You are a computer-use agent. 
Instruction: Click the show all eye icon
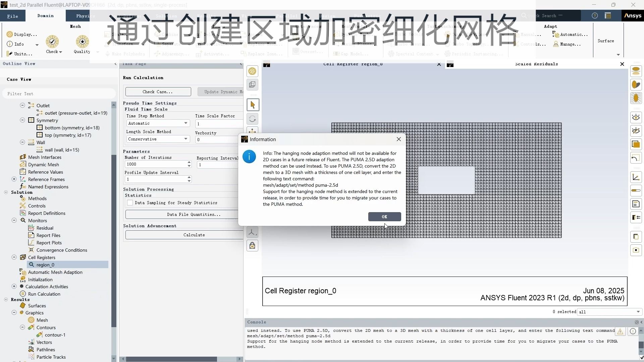click(x=636, y=117)
